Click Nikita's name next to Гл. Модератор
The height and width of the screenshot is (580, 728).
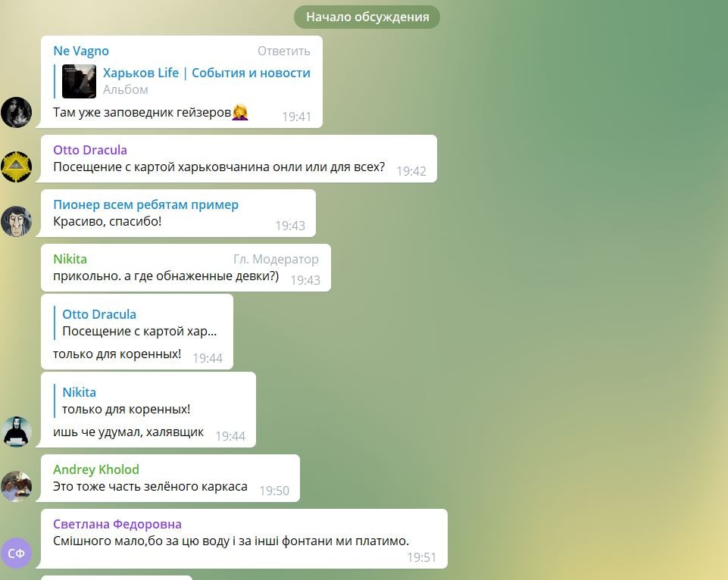[x=70, y=259]
